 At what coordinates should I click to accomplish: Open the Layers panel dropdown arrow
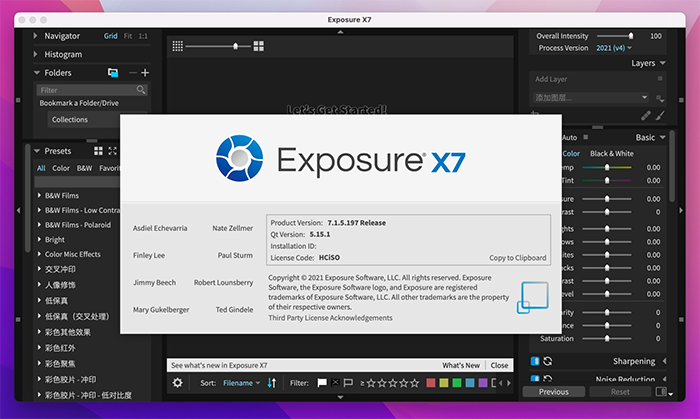(662, 63)
